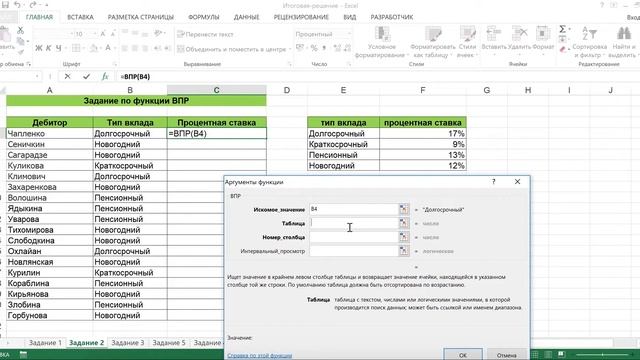Click the cancel X icon in formula bar
The height and width of the screenshot is (360, 640).
point(67,76)
